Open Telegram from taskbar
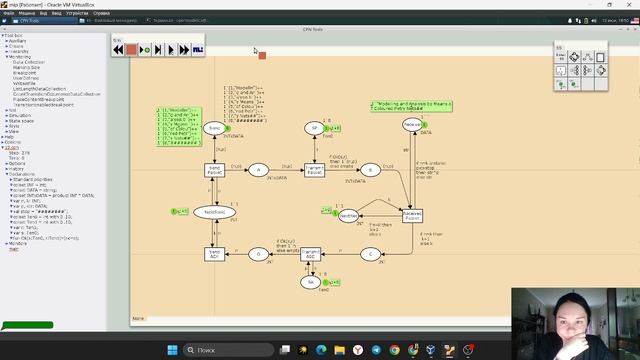Viewport: 640px width, 360px height. pos(376,350)
